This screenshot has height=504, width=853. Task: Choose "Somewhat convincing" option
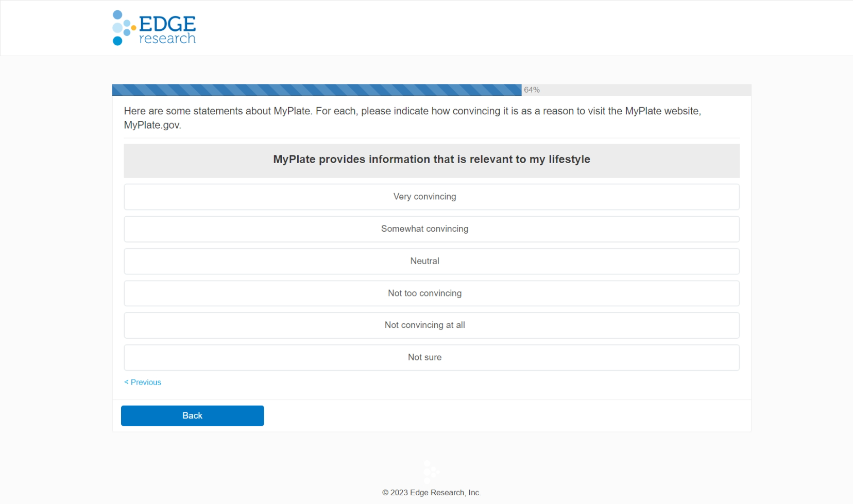click(x=432, y=229)
